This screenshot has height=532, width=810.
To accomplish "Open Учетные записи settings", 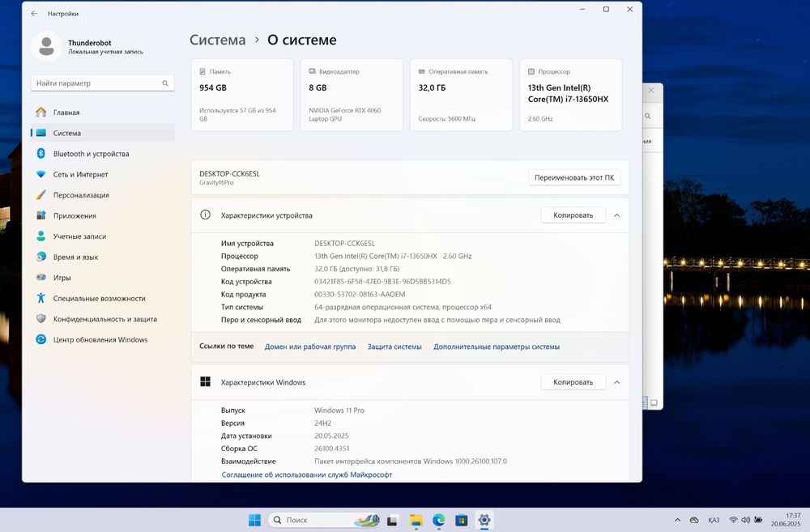I will pyautogui.click(x=79, y=236).
